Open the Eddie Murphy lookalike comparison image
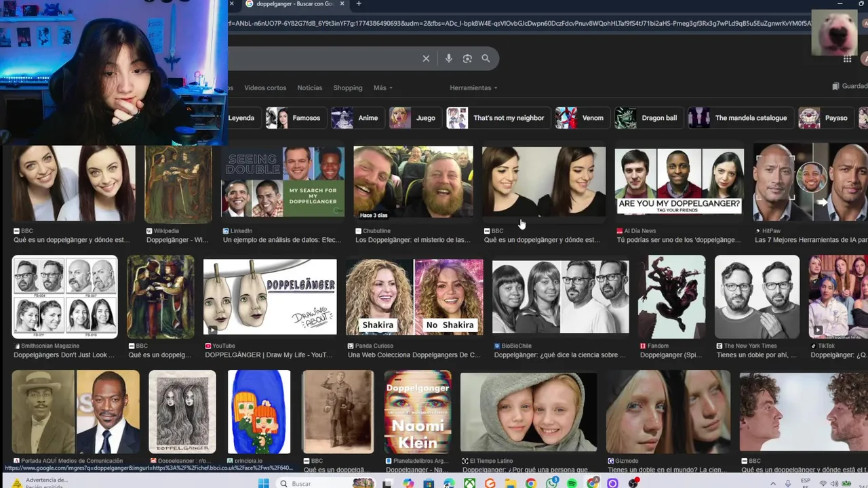868x488 pixels. pos(76,411)
